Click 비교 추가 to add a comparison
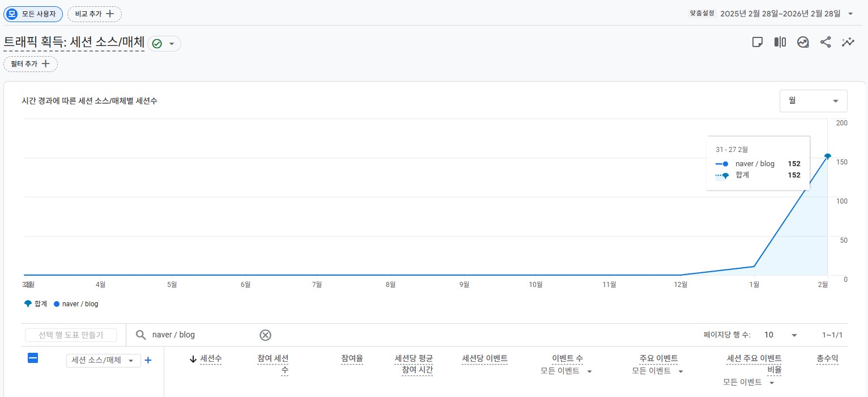Viewport: 868px width, 397px height. (x=94, y=14)
